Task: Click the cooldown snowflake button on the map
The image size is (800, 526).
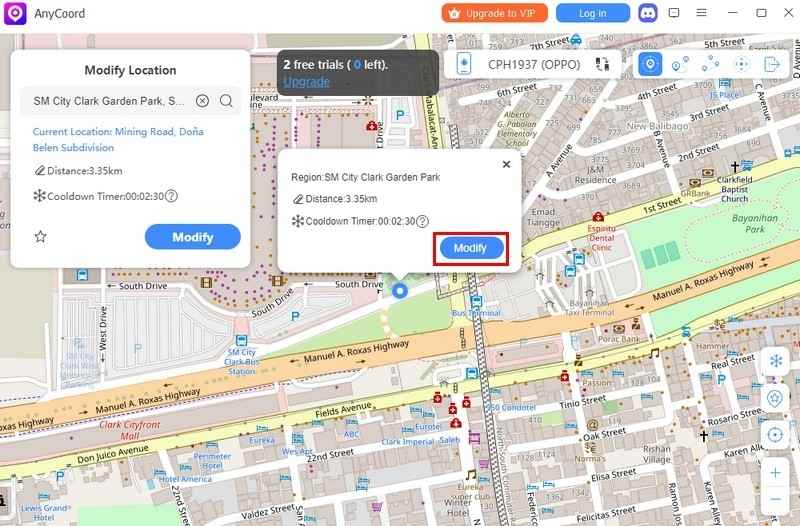Action: pyautogui.click(x=775, y=361)
